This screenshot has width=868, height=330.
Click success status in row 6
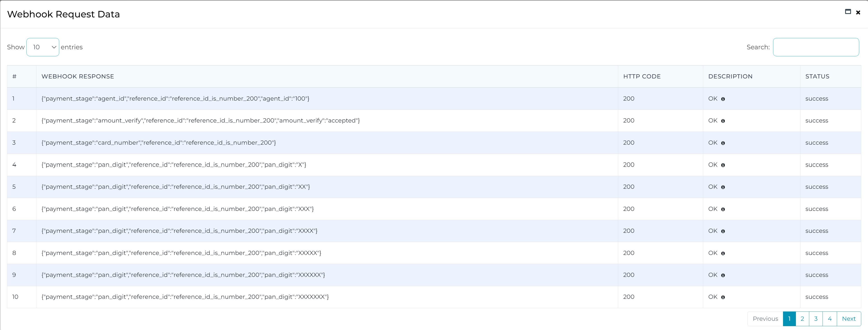pos(817,209)
